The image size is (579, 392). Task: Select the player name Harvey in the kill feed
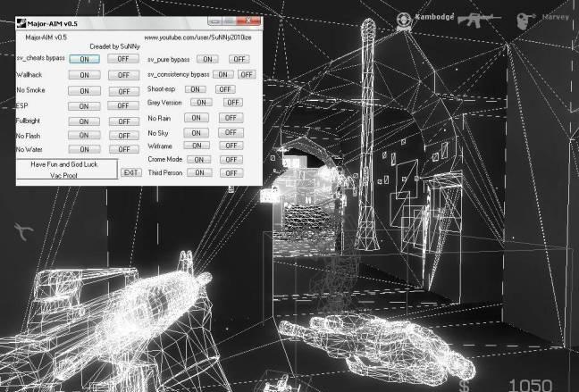pos(556,17)
